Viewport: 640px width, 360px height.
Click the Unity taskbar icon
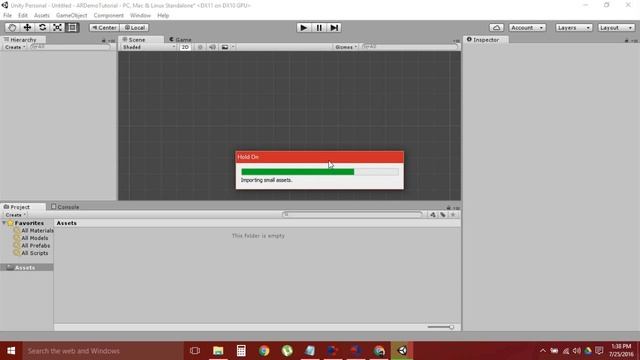[402, 351]
